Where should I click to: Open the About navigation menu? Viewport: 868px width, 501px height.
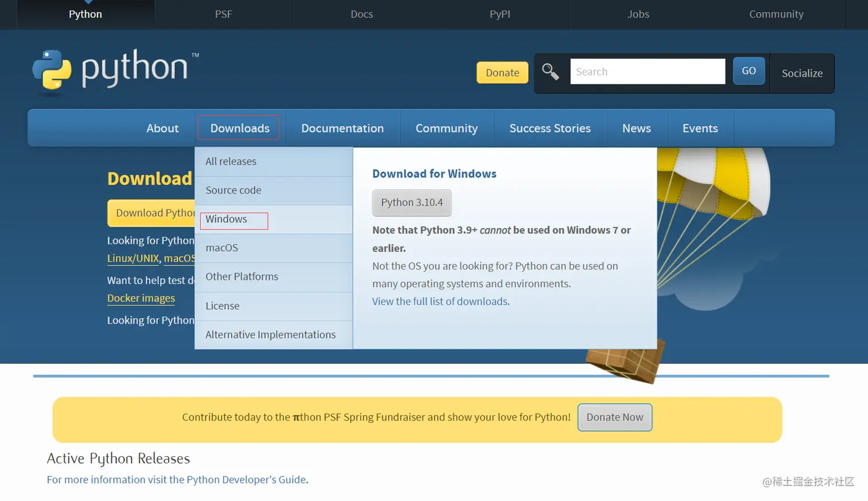click(x=162, y=128)
